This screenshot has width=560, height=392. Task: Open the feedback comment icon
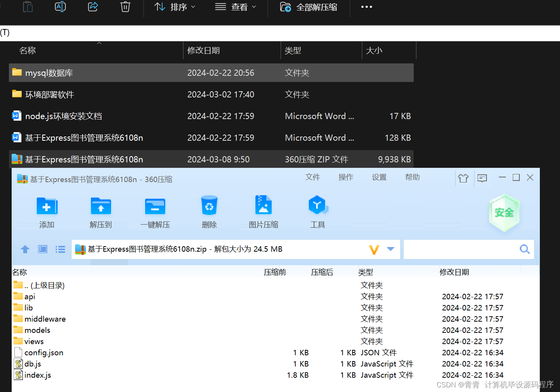[482, 178]
